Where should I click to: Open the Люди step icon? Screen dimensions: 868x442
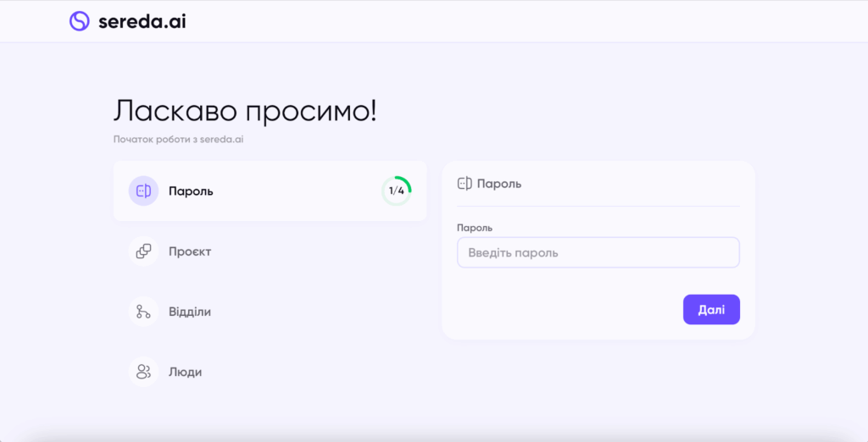coord(143,372)
